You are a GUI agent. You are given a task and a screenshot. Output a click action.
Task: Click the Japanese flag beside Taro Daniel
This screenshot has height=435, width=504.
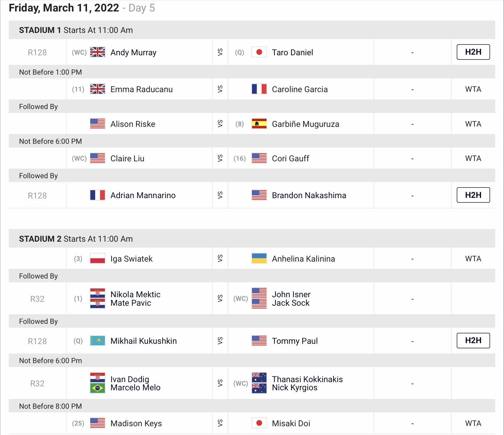pyautogui.click(x=259, y=52)
